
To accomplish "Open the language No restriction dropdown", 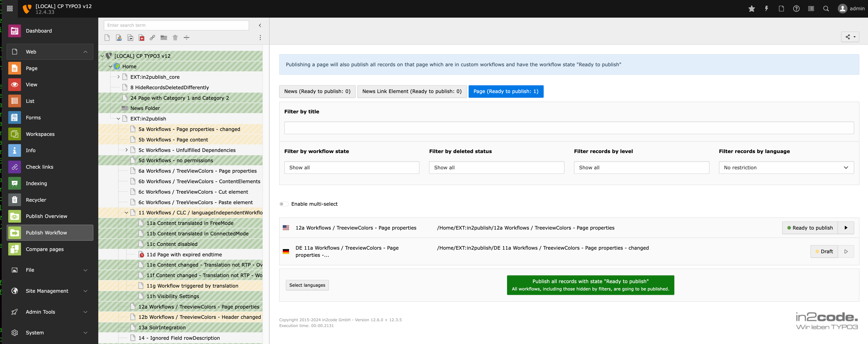I will (x=786, y=168).
